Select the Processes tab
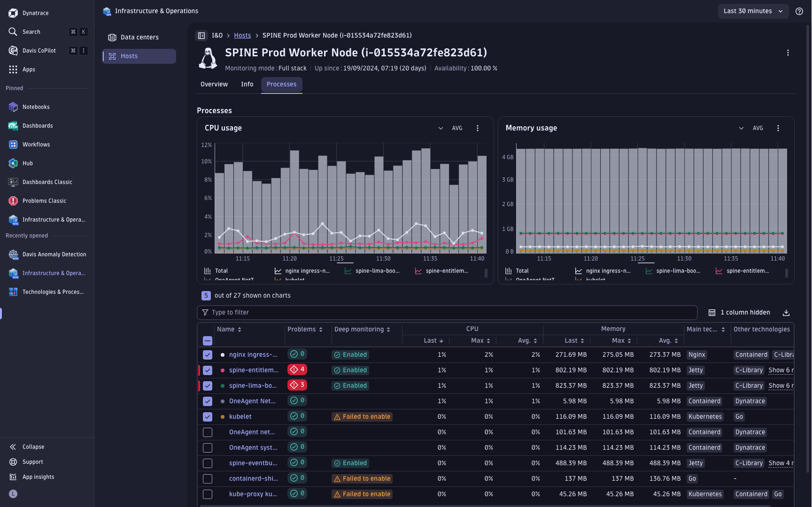 [281, 84]
